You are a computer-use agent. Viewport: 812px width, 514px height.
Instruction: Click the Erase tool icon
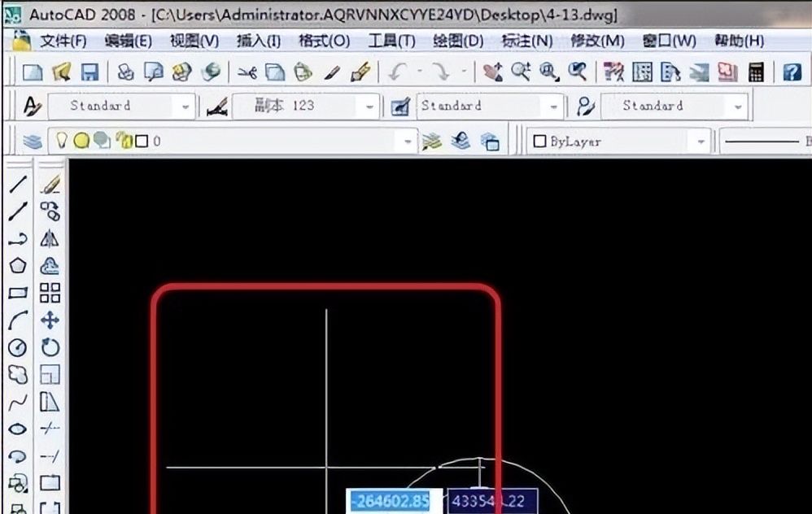click(x=50, y=185)
